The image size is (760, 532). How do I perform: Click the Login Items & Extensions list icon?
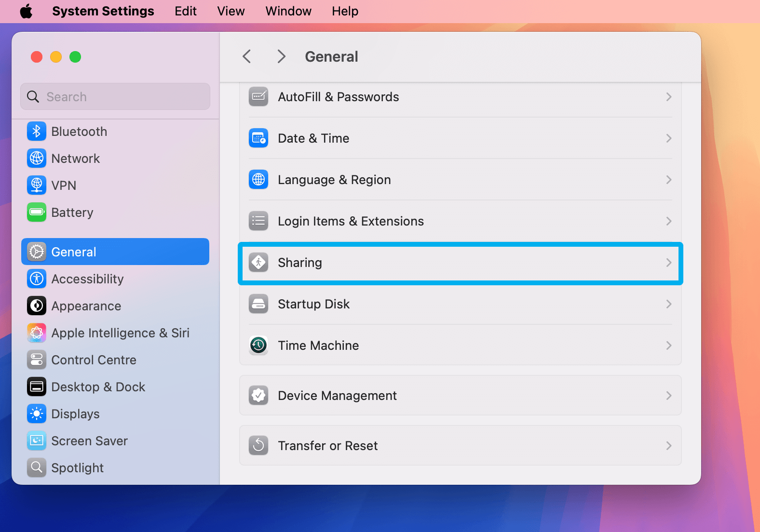coord(258,221)
